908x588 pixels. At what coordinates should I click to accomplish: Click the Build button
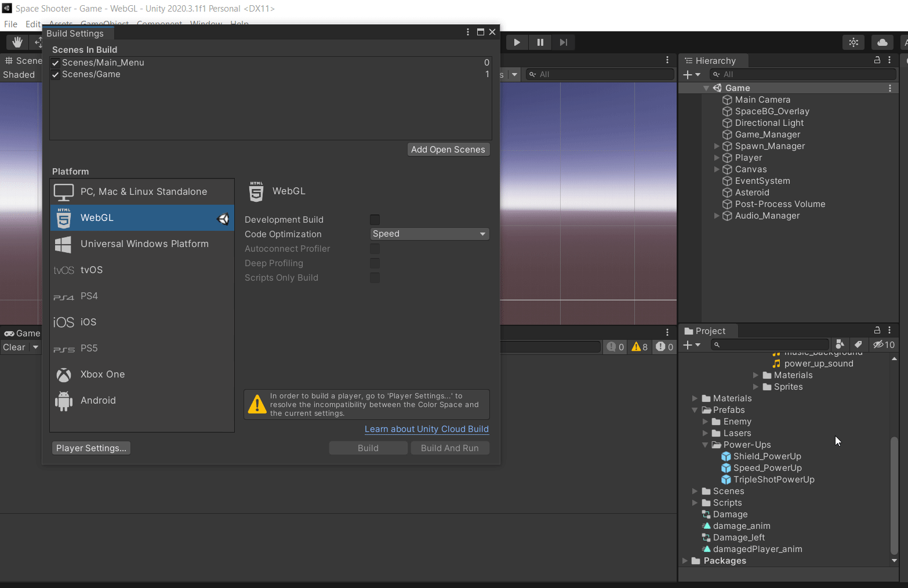click(x=368, y=448)
